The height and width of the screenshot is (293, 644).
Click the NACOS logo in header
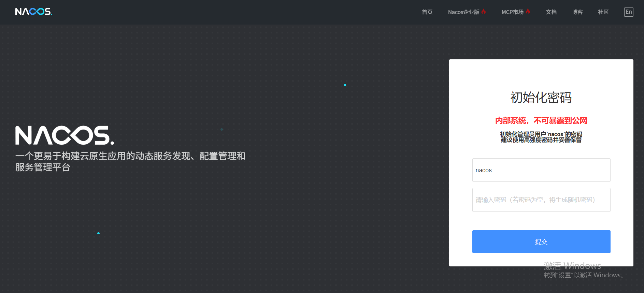[x=33, y=12]
